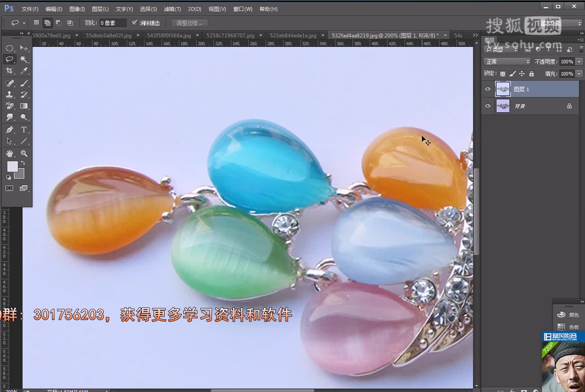Select the Hand tool
This screenshot has width=585, height=392.
(x=9, y=154)
